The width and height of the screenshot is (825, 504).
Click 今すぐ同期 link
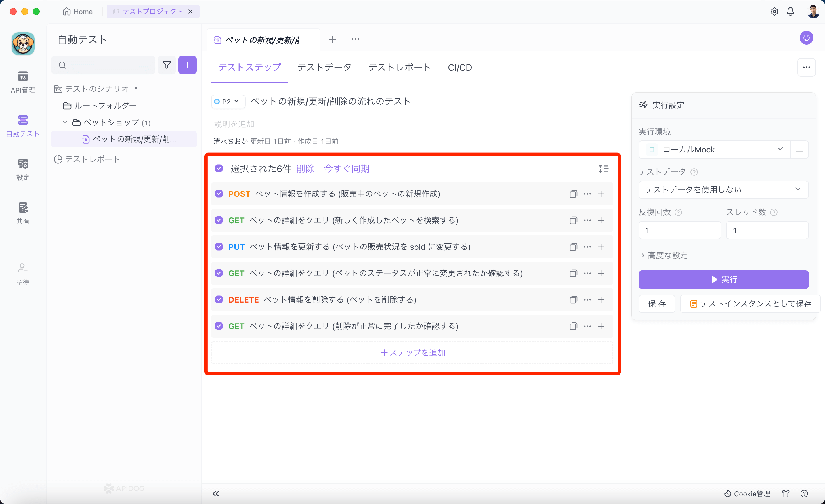tap(347, 169)
